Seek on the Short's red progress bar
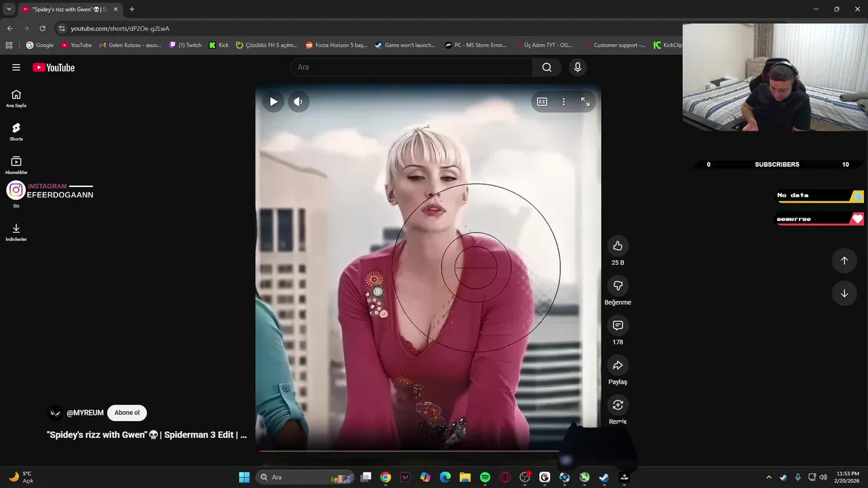868x488 pixels. [x=428, y=451]
